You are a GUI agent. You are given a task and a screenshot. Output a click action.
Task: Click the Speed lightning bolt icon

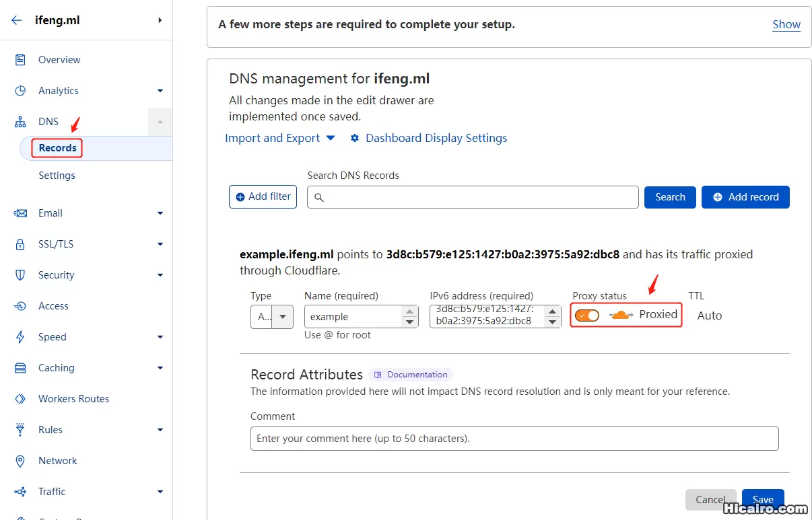tap(20, 337)
